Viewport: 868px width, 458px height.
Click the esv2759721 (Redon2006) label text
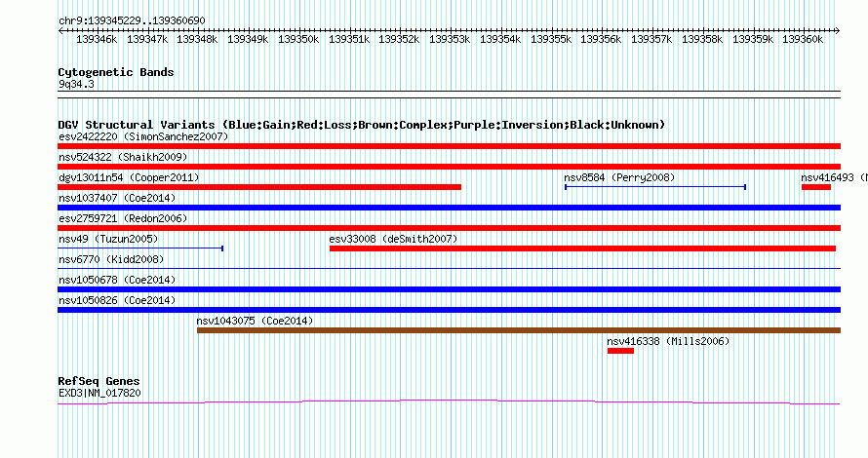[123, 218]
